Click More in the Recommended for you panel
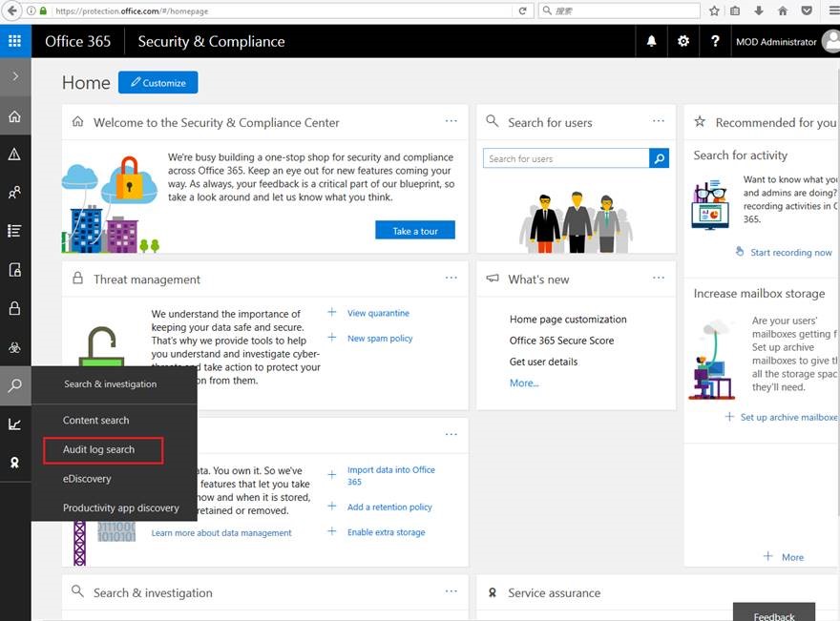Image resolution: width=840 pixels, height=621 pixels. (x=792, y=557)
